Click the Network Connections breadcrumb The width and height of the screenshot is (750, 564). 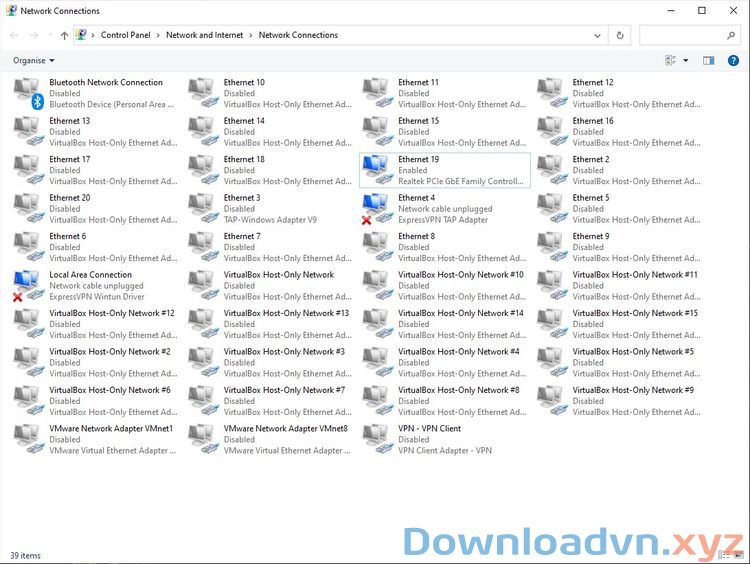[x=298, y=35]
